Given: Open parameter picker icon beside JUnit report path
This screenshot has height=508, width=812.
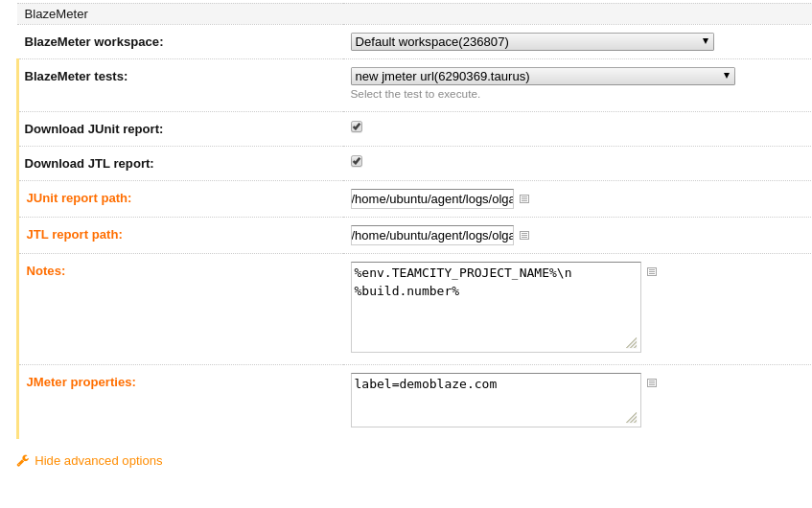Looking at the screenshot, I should coord(524,199).
